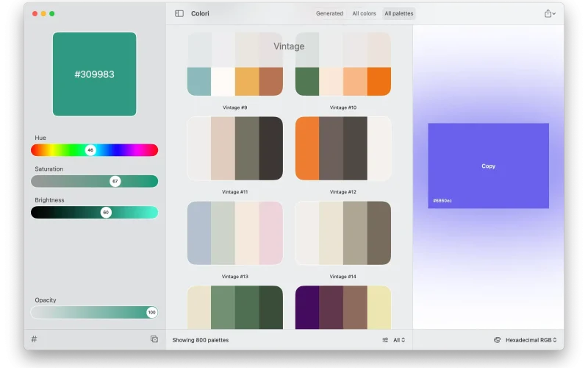Select the All palettes tab
The width and height of the screenshot is (588, 368).
[x=398, y=13]
